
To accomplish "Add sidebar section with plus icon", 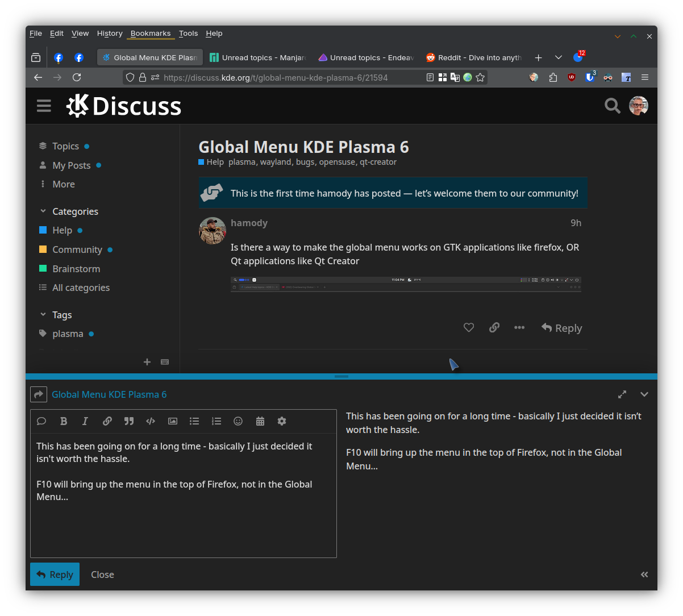I will pyautogui.click(x=147, y=362).
